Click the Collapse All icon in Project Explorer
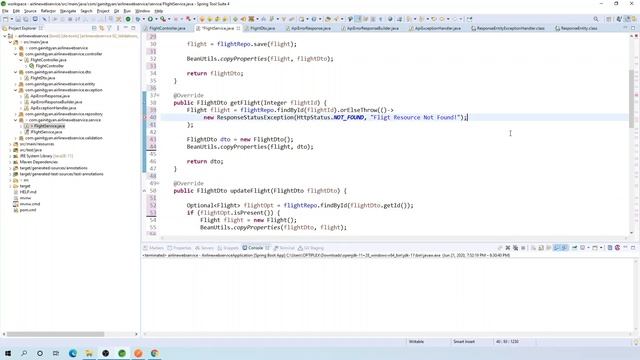640x360 pixels. point(94,28)
